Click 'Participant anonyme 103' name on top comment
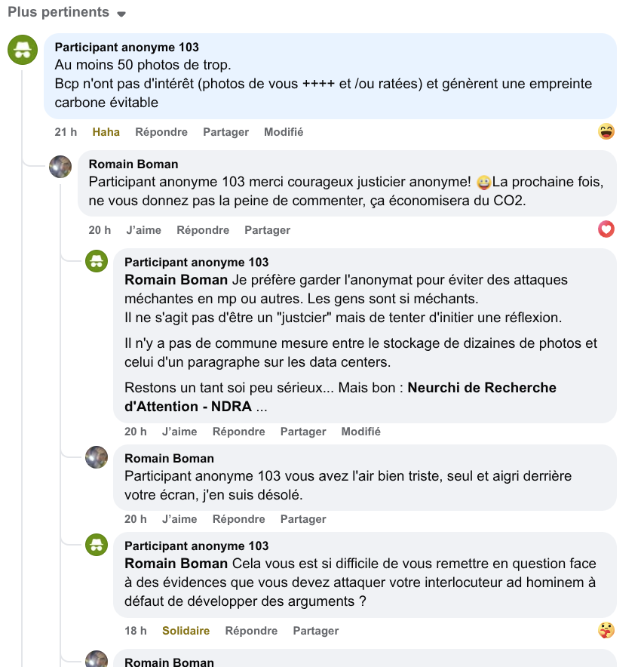644x667 pixels. [127, 48]
